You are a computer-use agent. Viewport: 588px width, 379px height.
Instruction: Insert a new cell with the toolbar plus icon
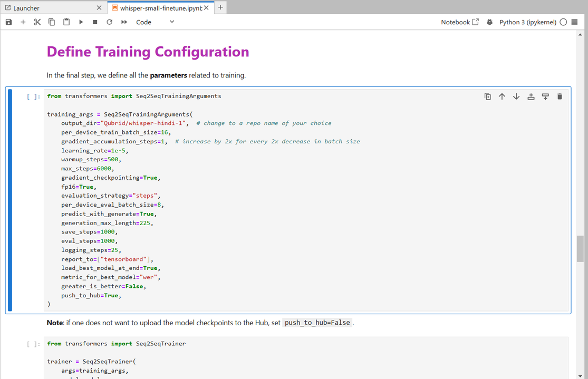(23, 22)
